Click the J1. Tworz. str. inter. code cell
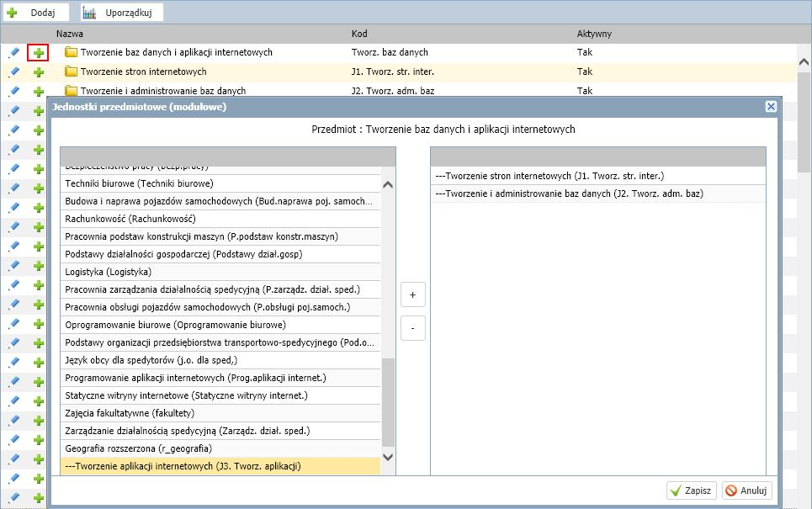This screenshot has width=812, height=509. point(392,72)
